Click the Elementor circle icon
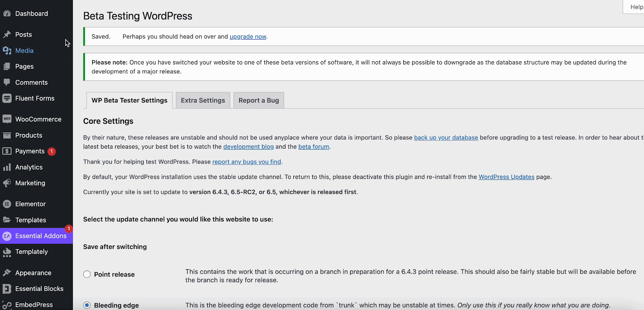 point(7,204)
